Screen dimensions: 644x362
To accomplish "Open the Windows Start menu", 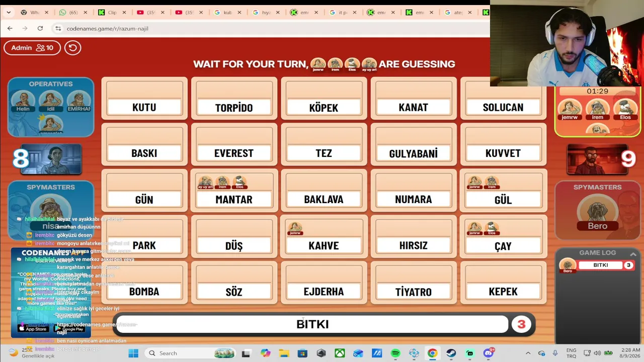I will point(133,353).
